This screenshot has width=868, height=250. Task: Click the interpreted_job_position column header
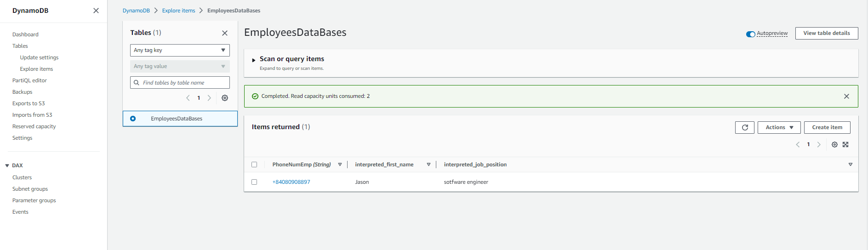point(475,165)
